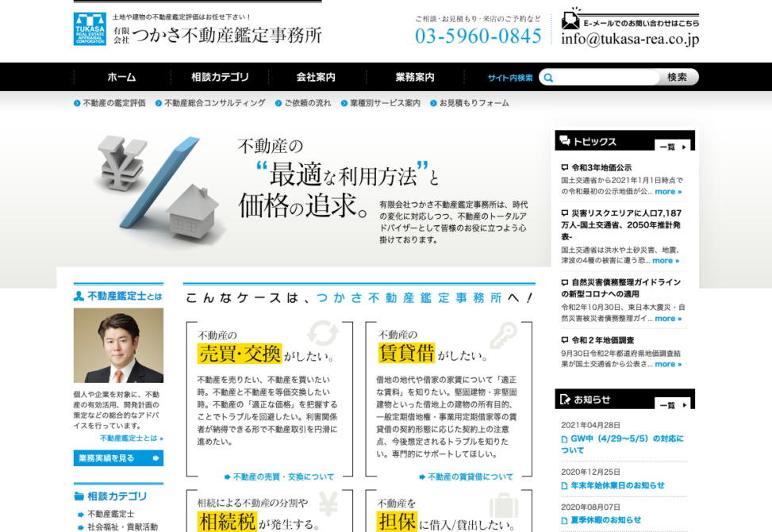Open the 相談カテゴリ menu
The height and width of the screenshot is (532, 772).
[220, 77]
